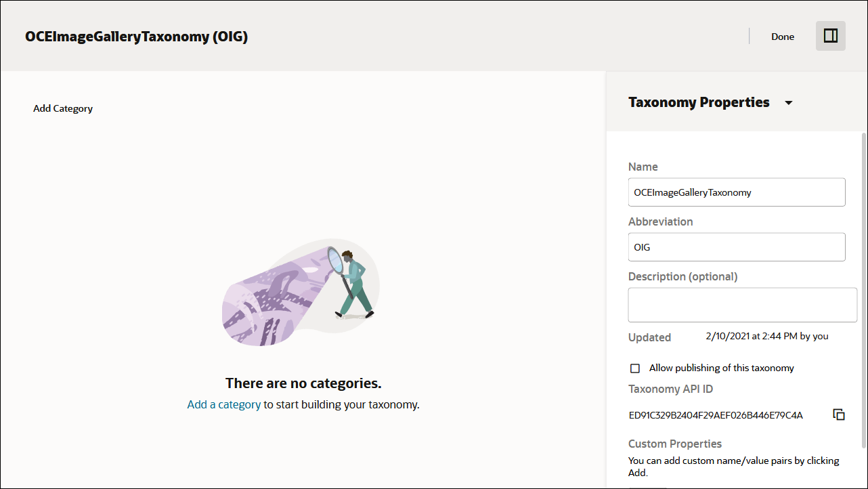
Task: Click the "Custom Properties" section label
Action: point(674,444)
